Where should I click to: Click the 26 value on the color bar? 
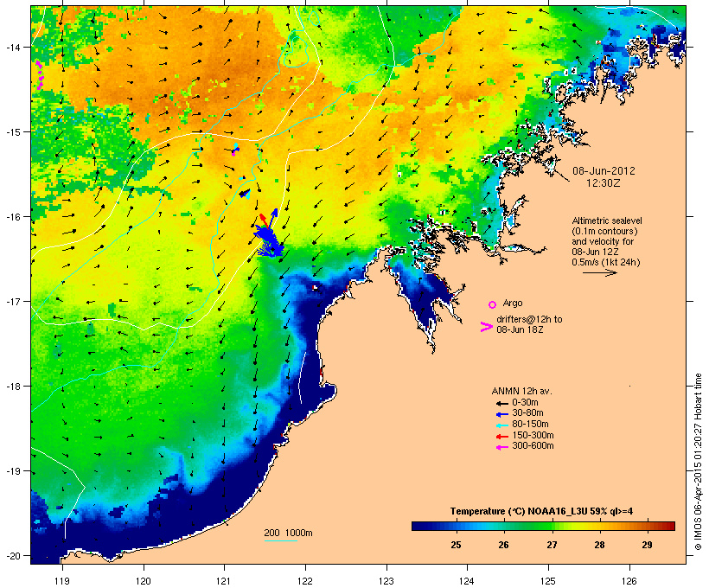click(504, 545)
